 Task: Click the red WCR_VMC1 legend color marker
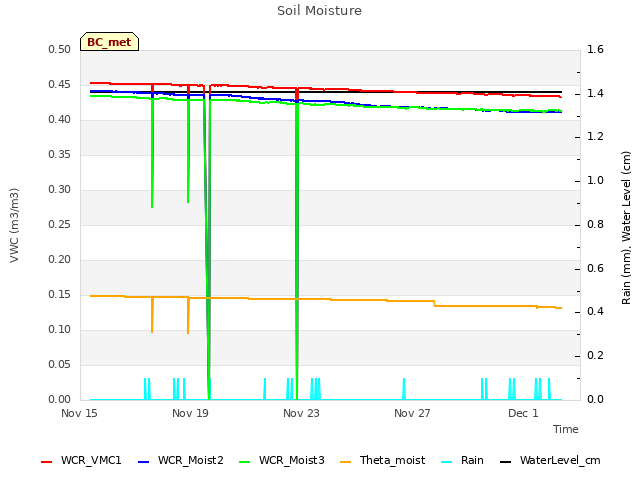point(47,462)
